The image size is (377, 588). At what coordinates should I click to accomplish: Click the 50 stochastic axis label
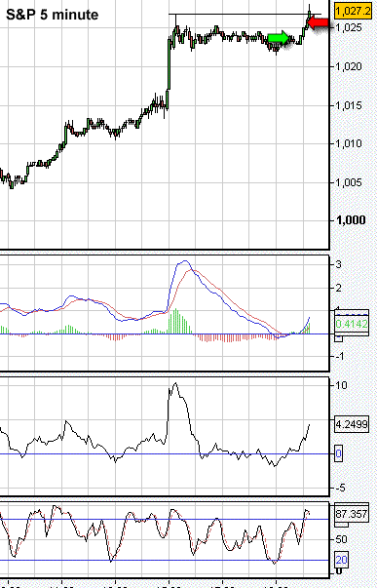tap(341, 539)
